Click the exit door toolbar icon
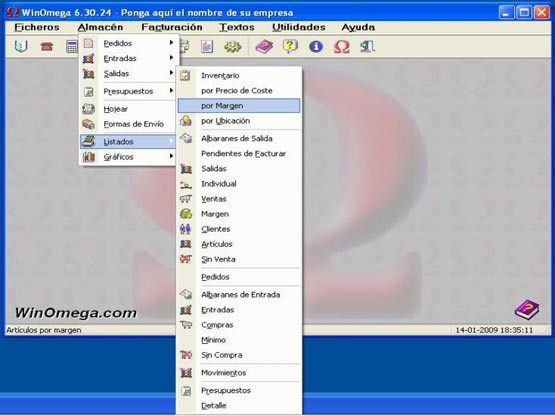The image size is (555, 416). point(367,46)
